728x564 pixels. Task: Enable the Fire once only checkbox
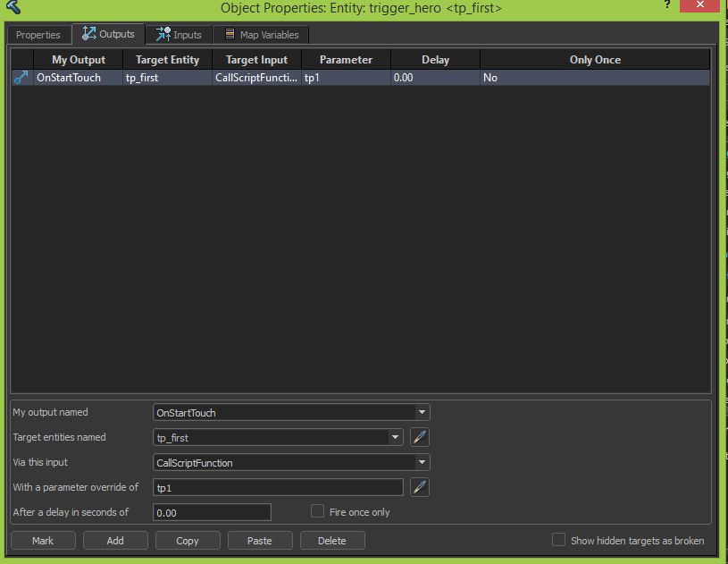pyautogui.click(x=317, y=511)
